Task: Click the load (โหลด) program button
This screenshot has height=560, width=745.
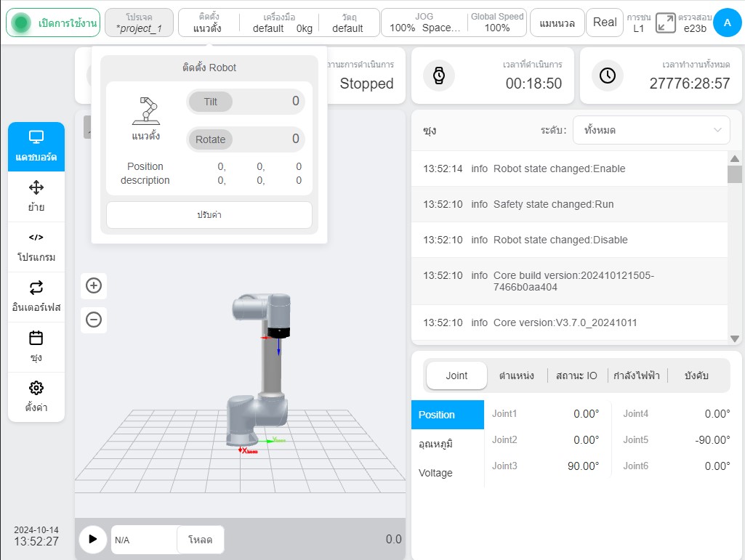Action: [x=200, y=540]
